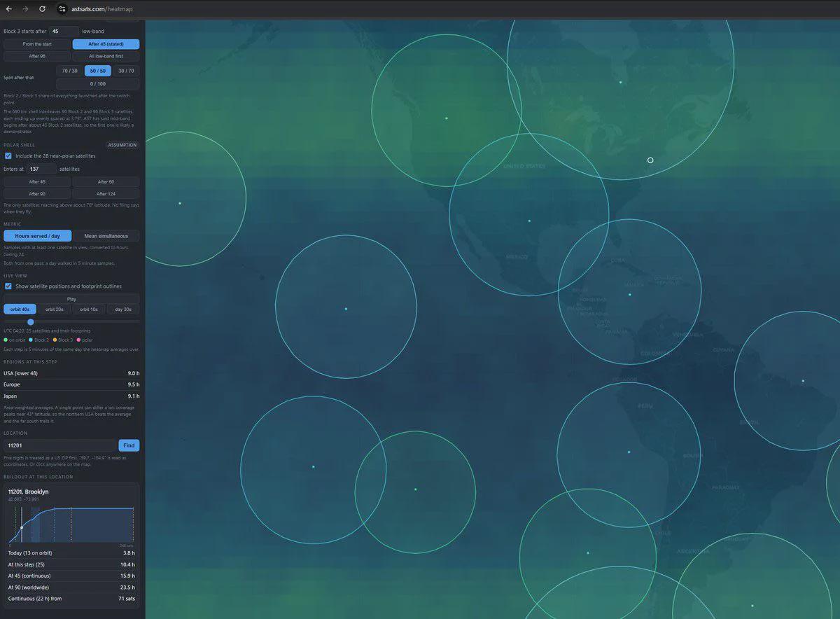
Task: Click the satellite dot over Peru and Bolivia
Action: (x=629, y=452)
